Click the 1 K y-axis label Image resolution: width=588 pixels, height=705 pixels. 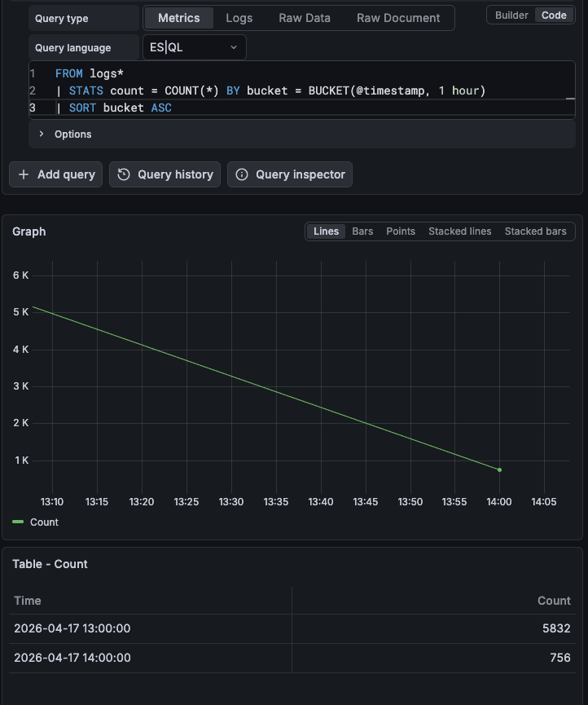tap(21, 460)
